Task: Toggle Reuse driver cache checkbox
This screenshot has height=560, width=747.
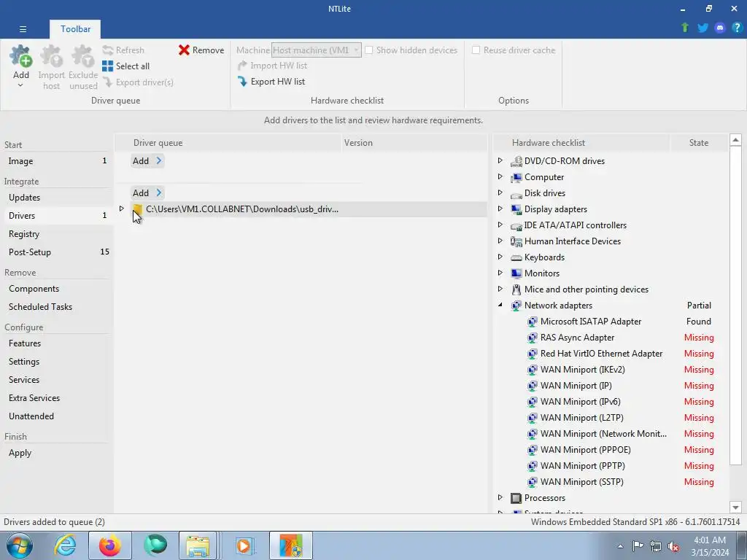Action: (x=476, y=50)
